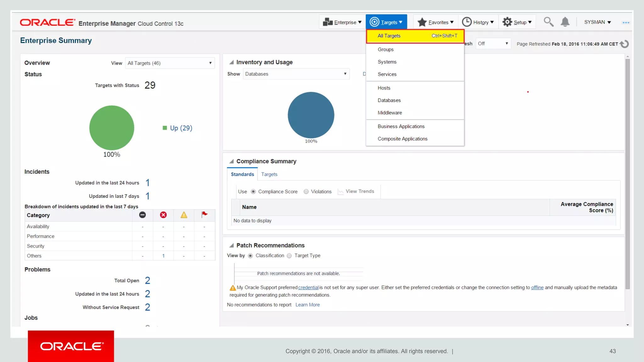Click the critical red X column icon
Viewport: 644px width, 362px height.
(163, 215)
